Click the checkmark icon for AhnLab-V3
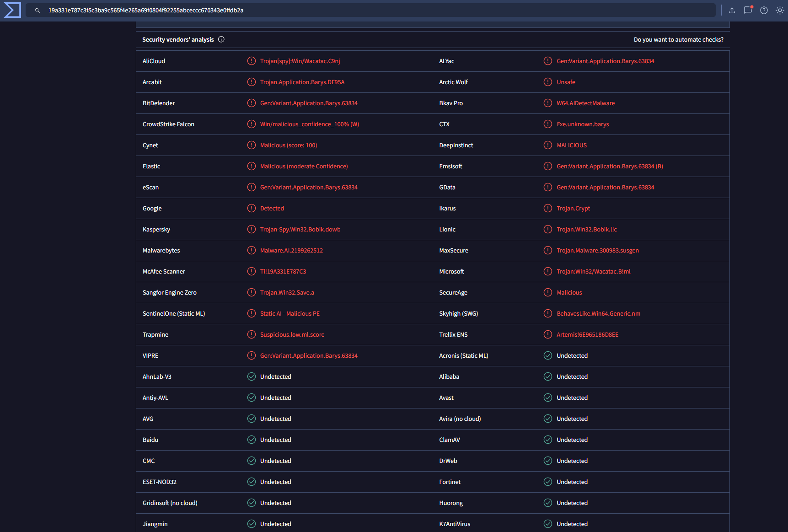Image resolution: width=788 pixels, height=532 pixels. coord(252,376)
